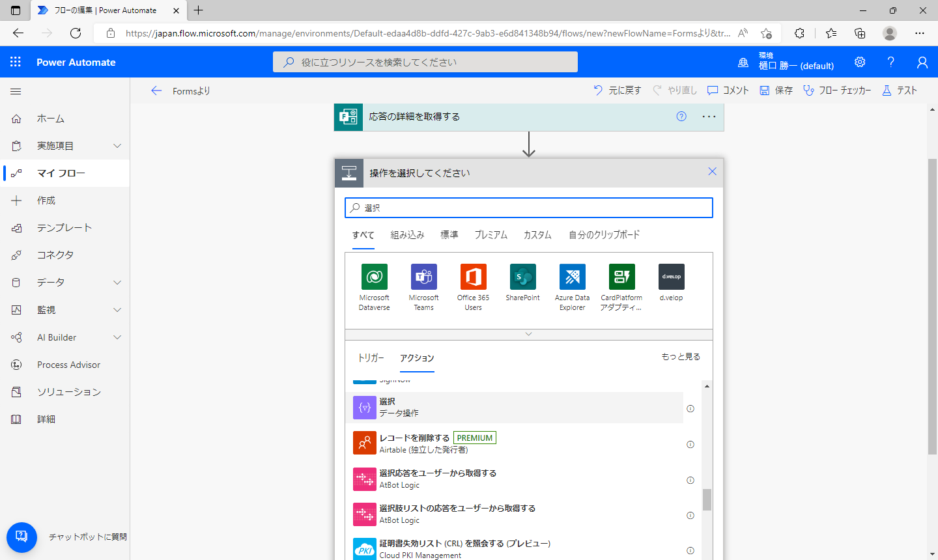This screenshot has height=560, width=938.
Task: Click もっと見る link
Action: pyautogui.click(x=681, y=357)
